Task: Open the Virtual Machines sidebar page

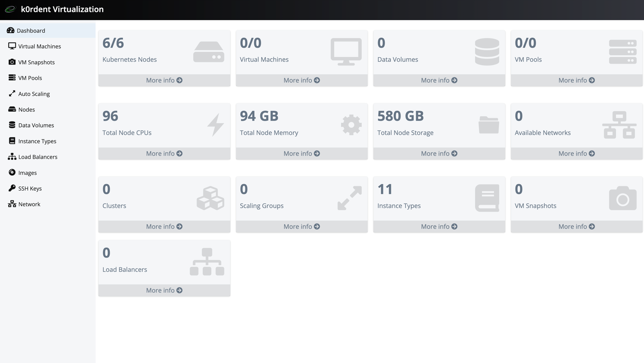Action: pyautogui.click(x=39, y=46)
